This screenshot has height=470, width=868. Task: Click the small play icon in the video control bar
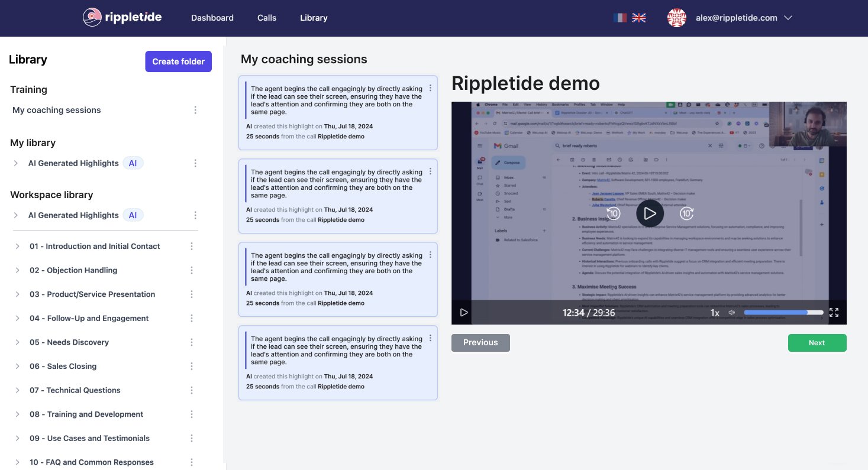[464, 313]
